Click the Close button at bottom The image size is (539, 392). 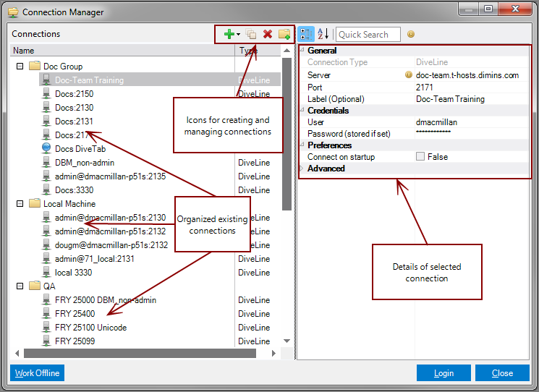point(502,373)
